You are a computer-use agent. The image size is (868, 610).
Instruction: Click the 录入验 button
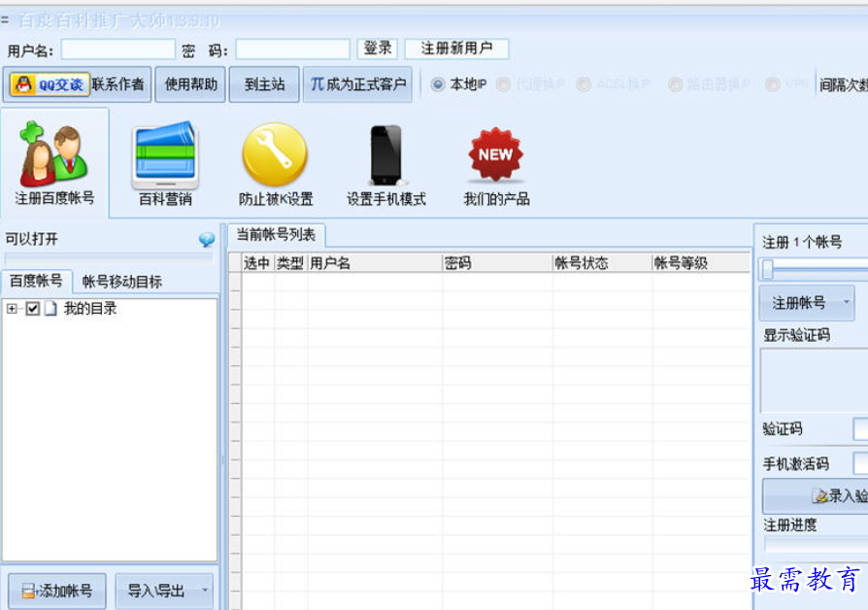[x=815, y=495]
